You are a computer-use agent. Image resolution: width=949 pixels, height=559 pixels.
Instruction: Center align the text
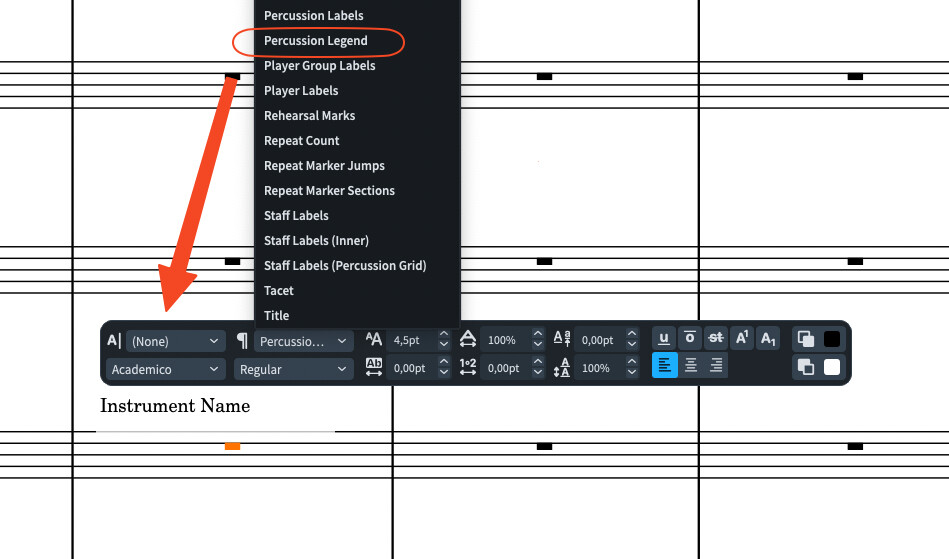(691, 365)
